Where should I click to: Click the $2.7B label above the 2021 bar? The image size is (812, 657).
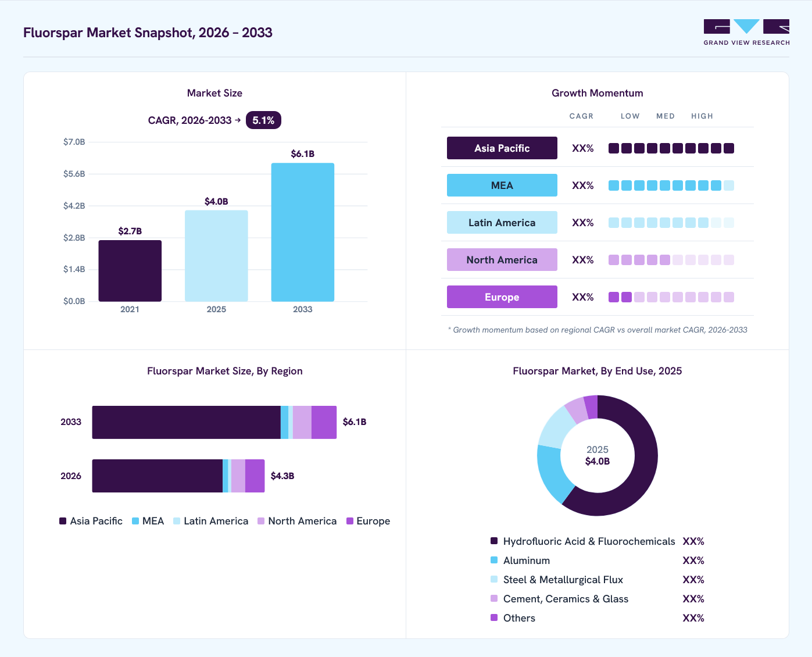[130, 231]
